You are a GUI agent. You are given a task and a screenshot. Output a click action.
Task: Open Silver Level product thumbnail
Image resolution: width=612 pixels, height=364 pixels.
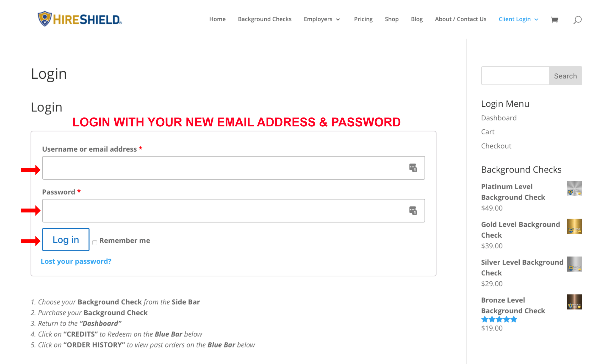[574, 264]
